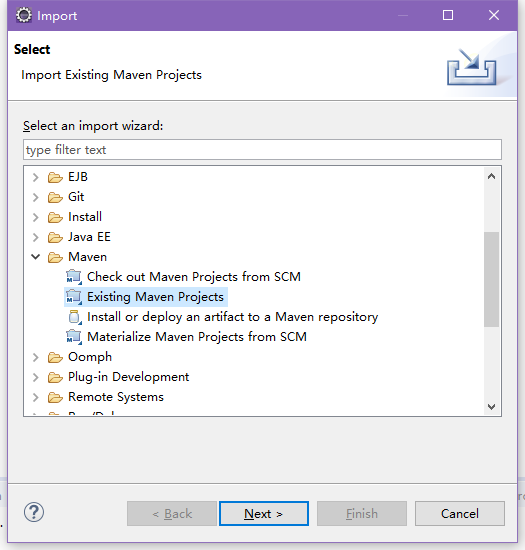The image size is (525, 550).
Task: Click the disabled Back button
Action: coord(172,514)
